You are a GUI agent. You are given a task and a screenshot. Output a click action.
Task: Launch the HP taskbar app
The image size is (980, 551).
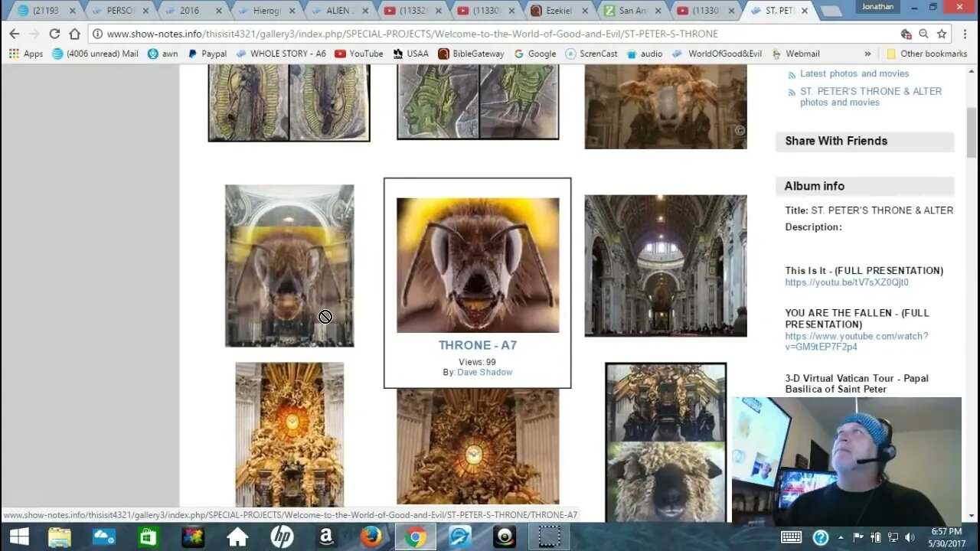click(282, 537)
